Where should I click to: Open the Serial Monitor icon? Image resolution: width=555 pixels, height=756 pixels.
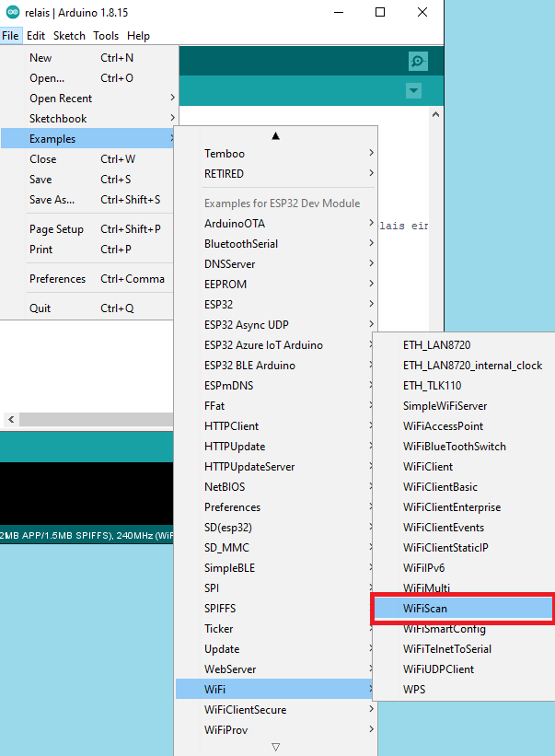(418, 61)
